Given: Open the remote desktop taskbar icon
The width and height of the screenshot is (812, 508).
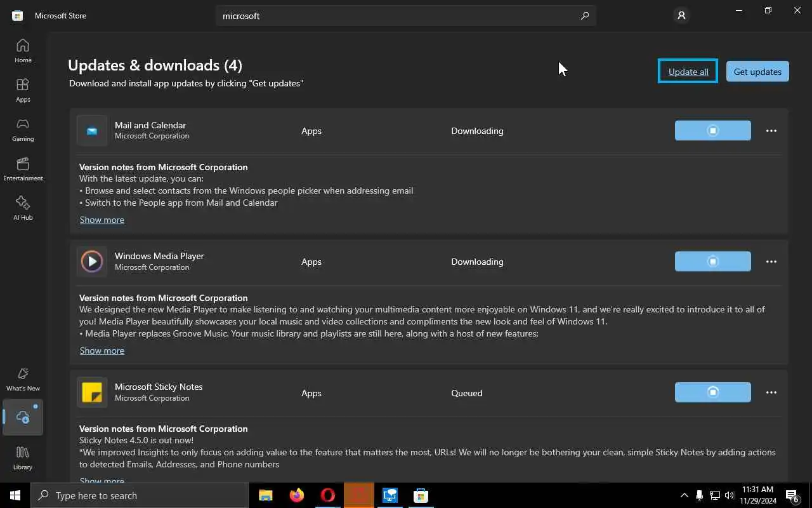Looking at the screenshot, I should [390, 495].
